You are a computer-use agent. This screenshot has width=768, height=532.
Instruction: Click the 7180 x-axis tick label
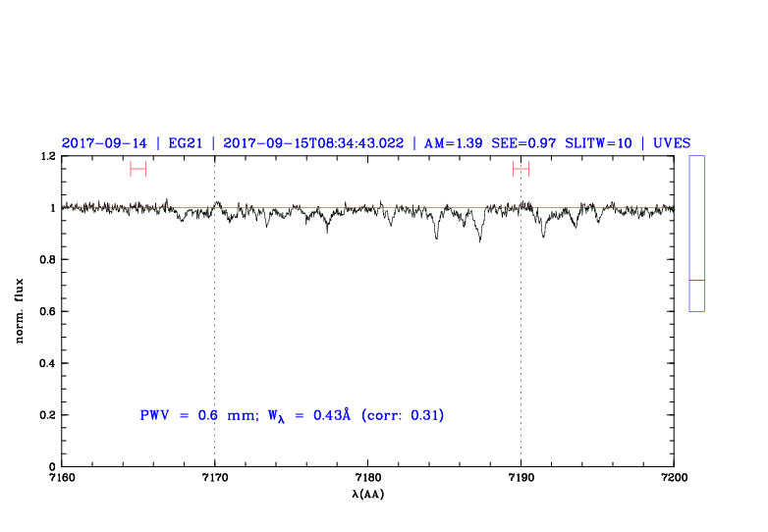pos(367,478)
